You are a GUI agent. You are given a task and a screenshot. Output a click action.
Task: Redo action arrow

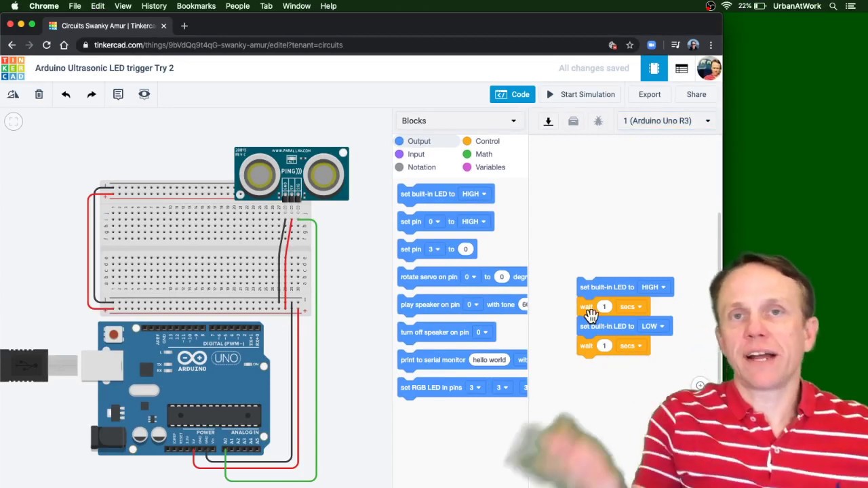pyautogui.click(x=92, y=94)
